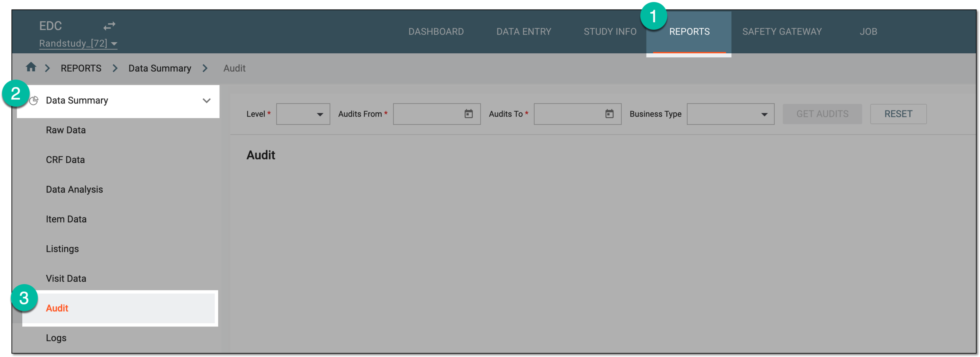Click the Audit breadcrumb text
The image size is (980, 357).
click(234, 68)
